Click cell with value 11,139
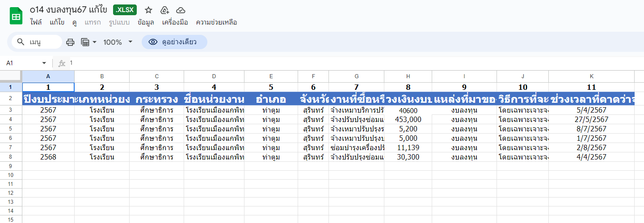The height and width of the screenshot is (223, 644). tap(408, 147)
